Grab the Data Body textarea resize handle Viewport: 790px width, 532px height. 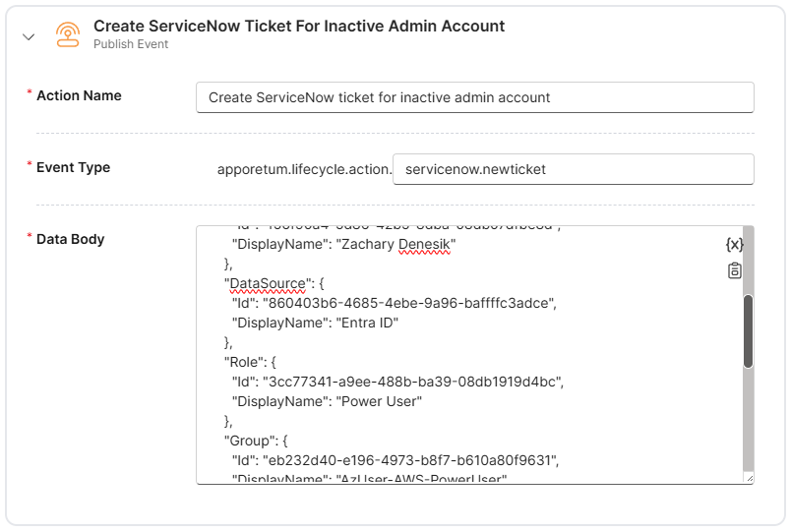tap(749, 478)
